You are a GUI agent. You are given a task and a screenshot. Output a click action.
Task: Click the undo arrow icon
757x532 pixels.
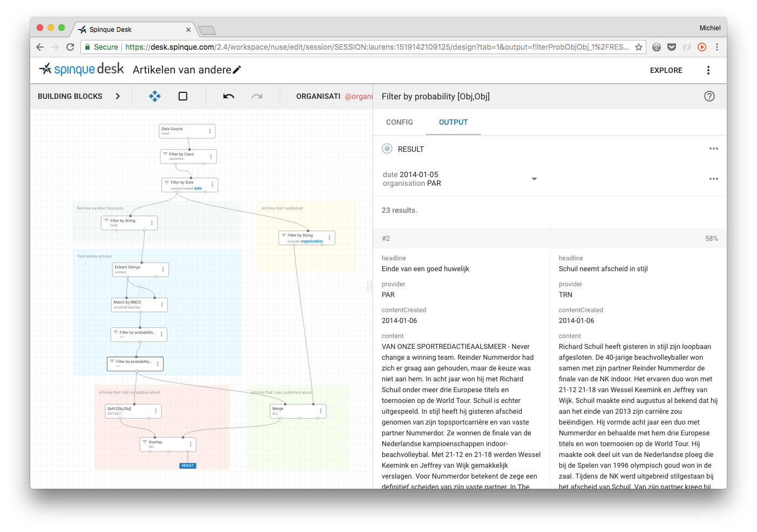click(x=229, y=96)
